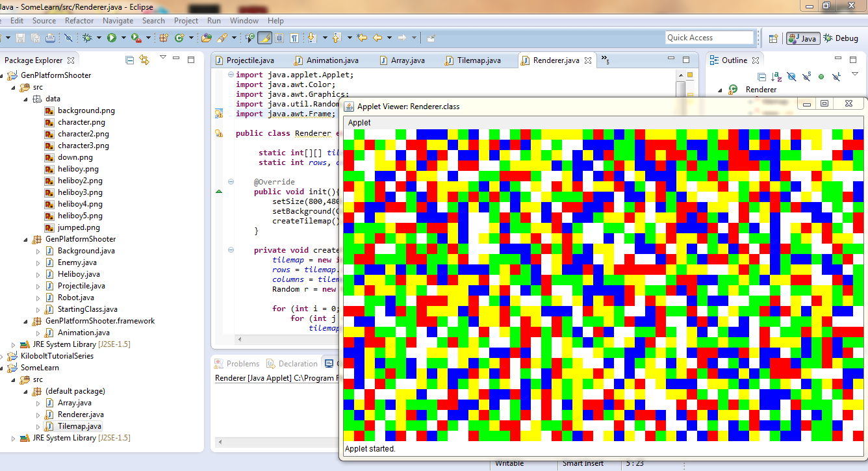Viewport: 868px width, 471px height.
Task: Click the Debug bug icon in toolbar
Action: (87, 38)
